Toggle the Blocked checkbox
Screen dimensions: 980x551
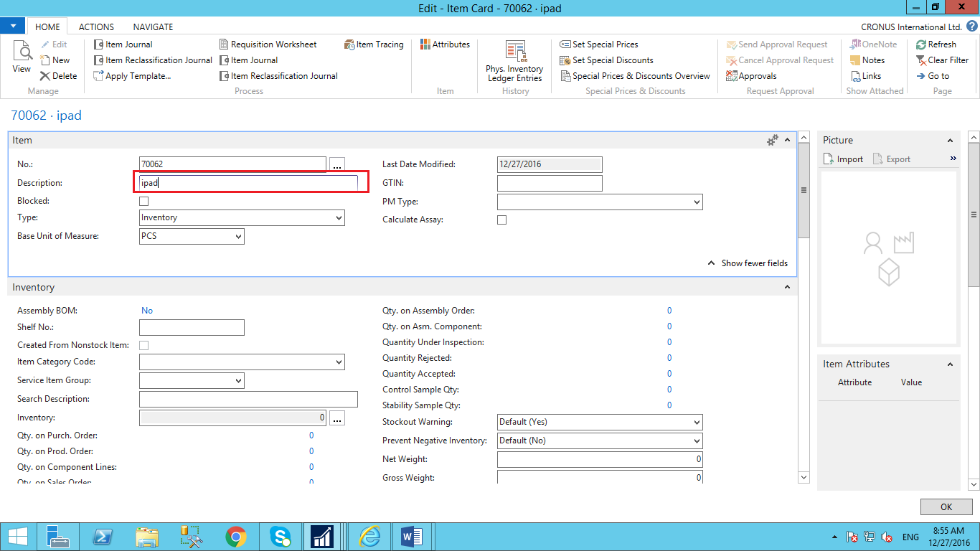pyautogui.click(x=144, y=202)
